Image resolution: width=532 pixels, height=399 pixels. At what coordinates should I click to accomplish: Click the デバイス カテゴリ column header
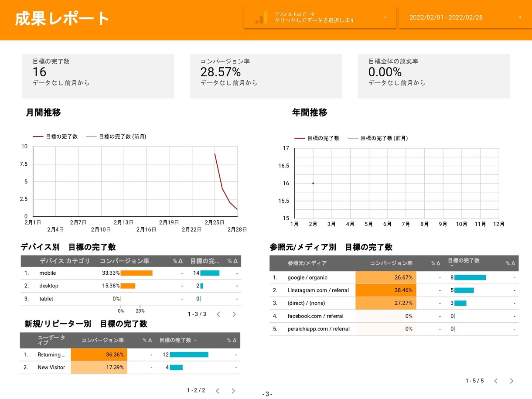[65, 261]
